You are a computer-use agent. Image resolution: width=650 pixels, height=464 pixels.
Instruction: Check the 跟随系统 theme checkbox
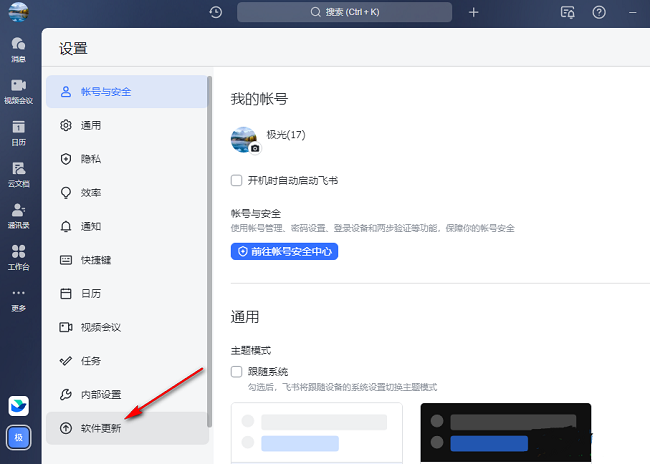click(237, 371)
